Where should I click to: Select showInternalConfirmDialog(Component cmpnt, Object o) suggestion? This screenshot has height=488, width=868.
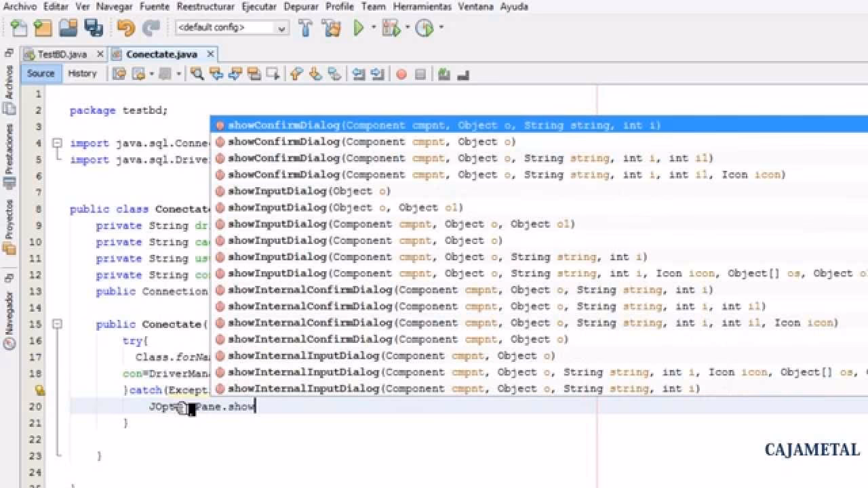tap(538, 339)
